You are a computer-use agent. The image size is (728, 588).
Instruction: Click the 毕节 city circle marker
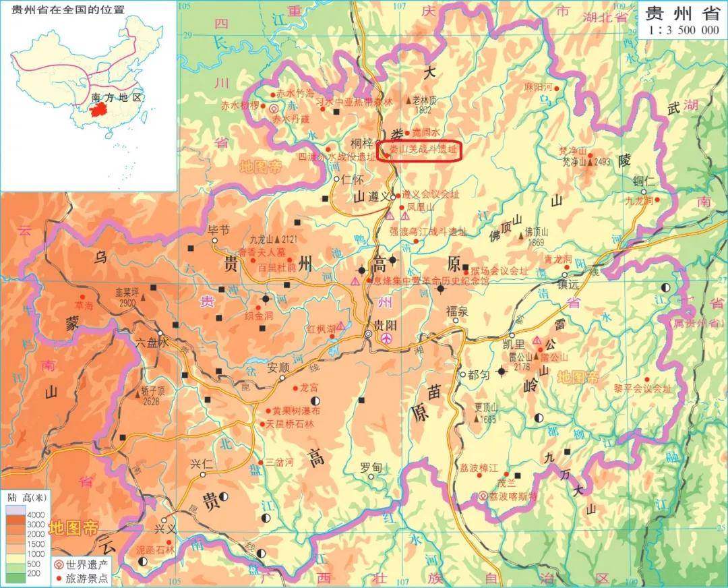tap(214, 240)
